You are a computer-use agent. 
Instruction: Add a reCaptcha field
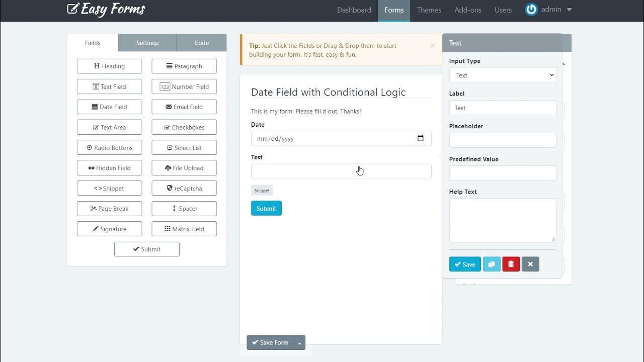point(184,189)
